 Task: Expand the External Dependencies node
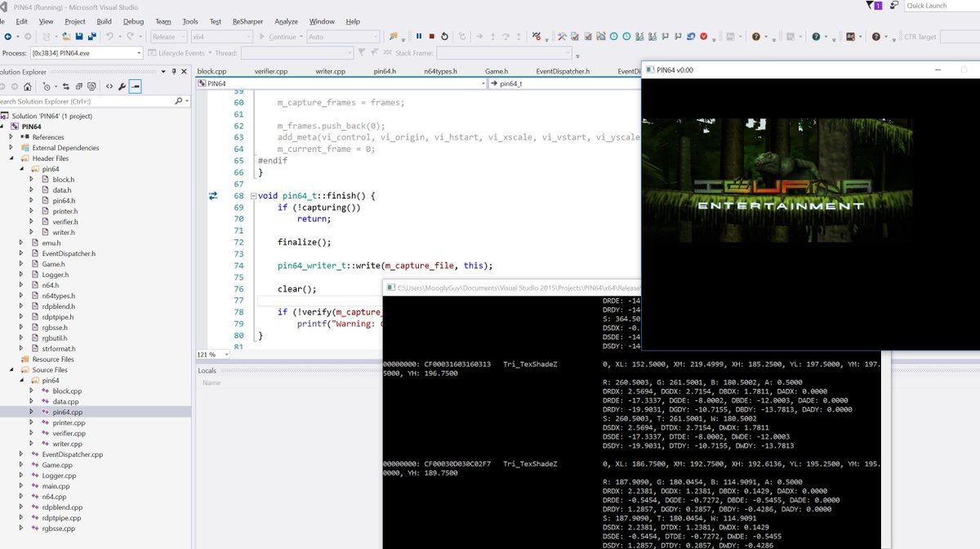tap(12, 148)
